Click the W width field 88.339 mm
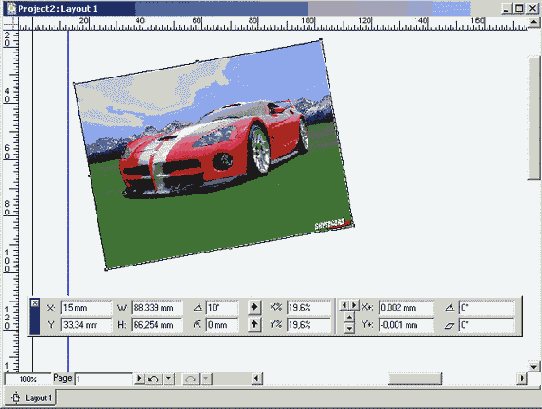542x409 pixels. [x=157, y=308]
